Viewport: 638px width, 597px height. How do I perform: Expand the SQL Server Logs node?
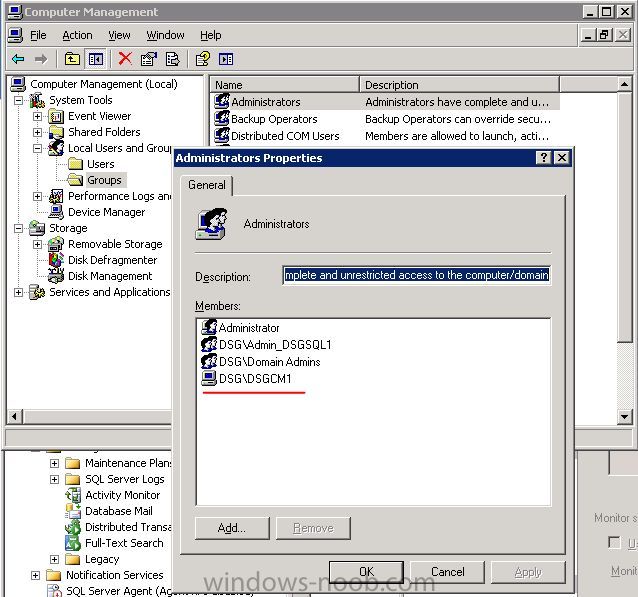point(55,479)
